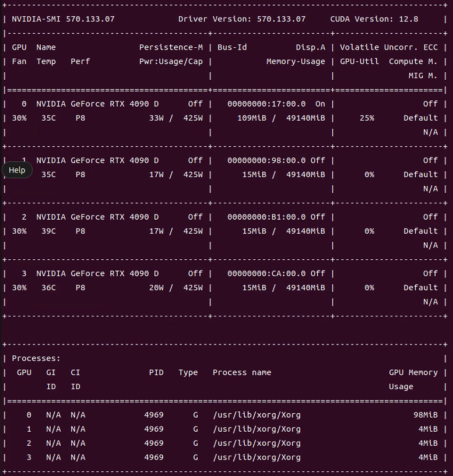The width and height of the screenshot is (453, 476).
Task: Click the Compute M. header text
Action: [x=413, y=62]
